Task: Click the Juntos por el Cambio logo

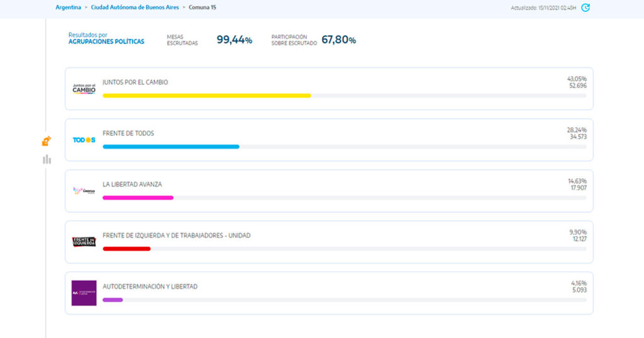Action: click(84, 89)
